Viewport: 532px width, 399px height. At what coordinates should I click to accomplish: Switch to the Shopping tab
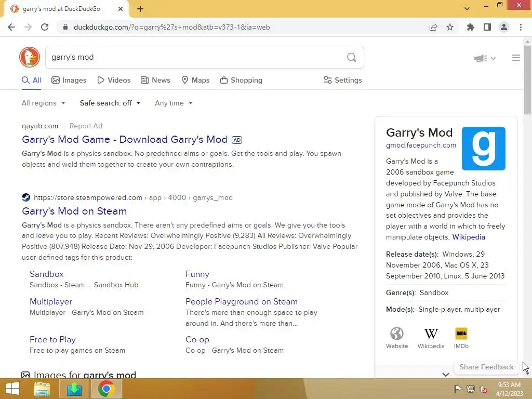(241, 81)
